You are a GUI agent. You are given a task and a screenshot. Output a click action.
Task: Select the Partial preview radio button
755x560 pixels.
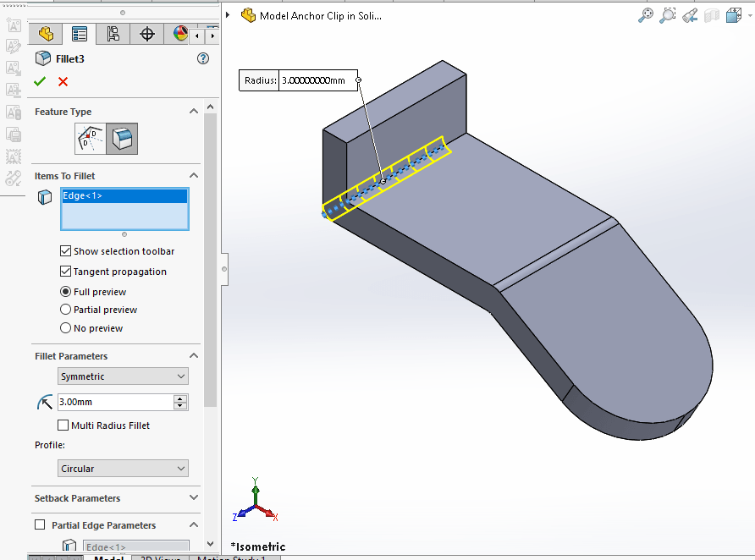click(65, 309)
